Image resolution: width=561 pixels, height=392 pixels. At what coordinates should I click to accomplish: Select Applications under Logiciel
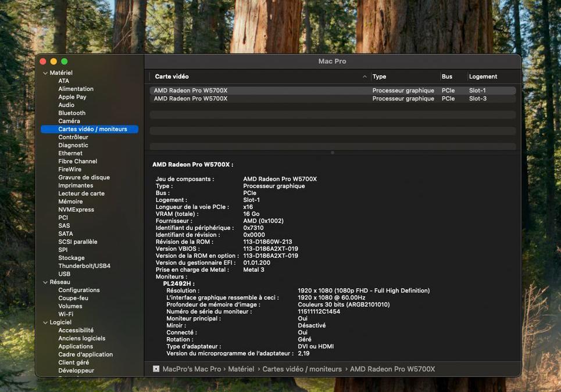76,346
